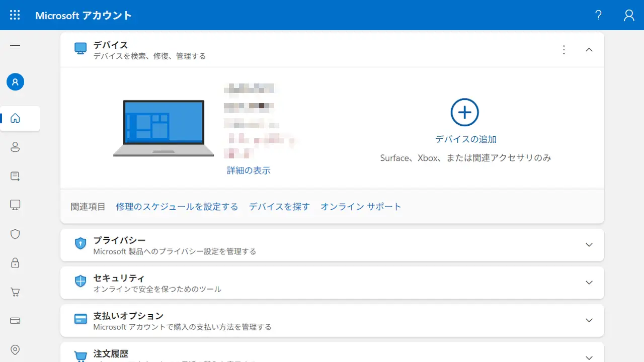Expand the プライバシー section
644x362 pixels.
(589, 245)
